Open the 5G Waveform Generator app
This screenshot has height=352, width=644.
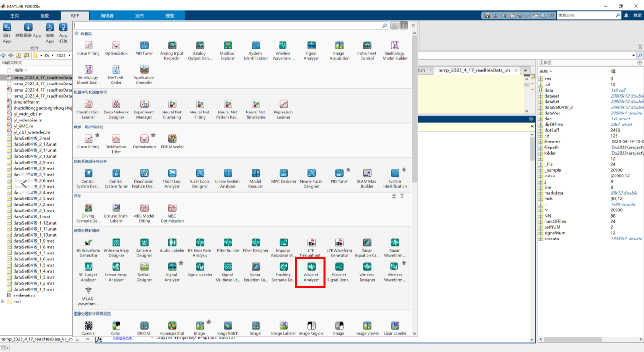click(x=88, y=247)
